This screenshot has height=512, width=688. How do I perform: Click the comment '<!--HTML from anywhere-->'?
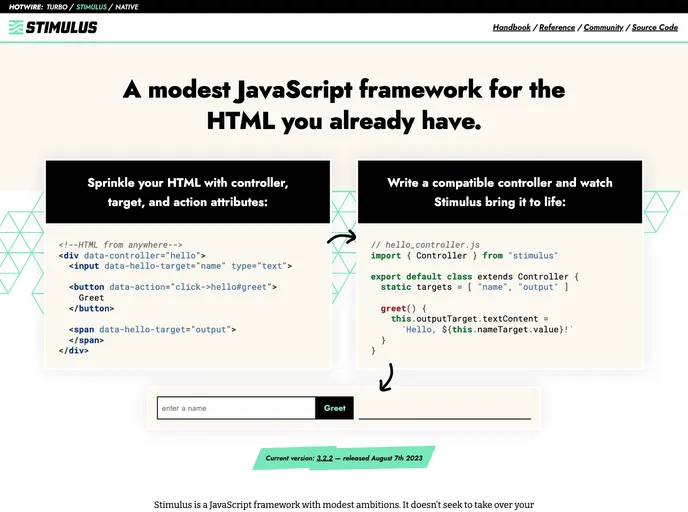[x=121, y=245]
